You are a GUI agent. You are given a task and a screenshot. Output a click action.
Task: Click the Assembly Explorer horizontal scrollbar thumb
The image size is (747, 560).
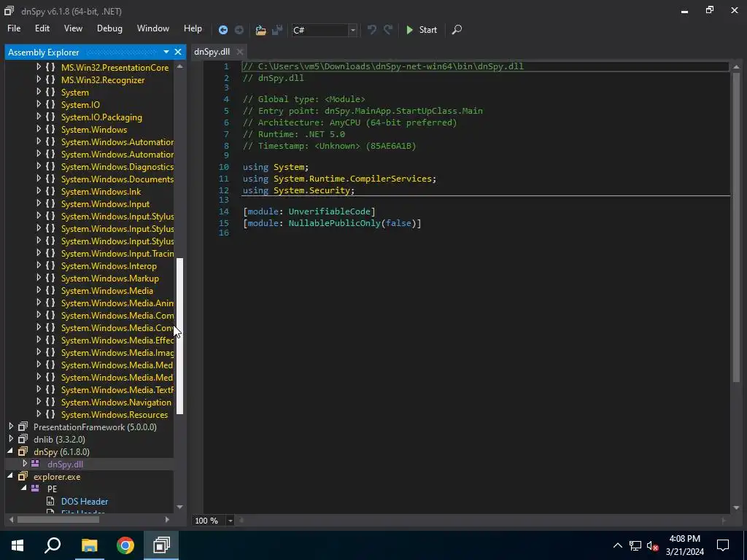click(58, 519)
